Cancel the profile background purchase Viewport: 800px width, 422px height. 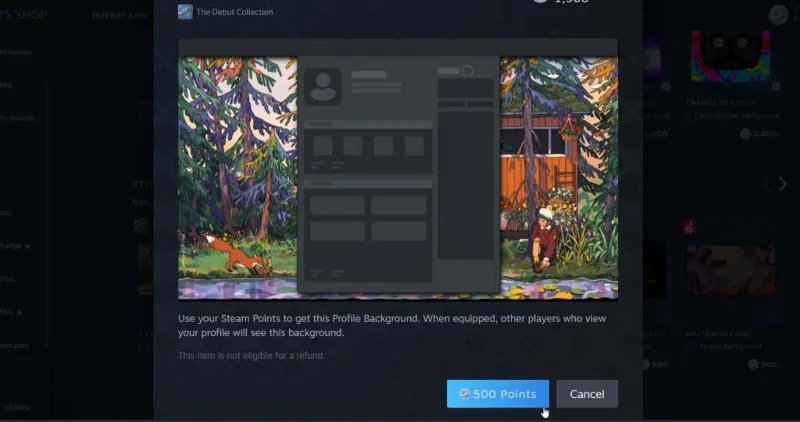coord(587,393)
